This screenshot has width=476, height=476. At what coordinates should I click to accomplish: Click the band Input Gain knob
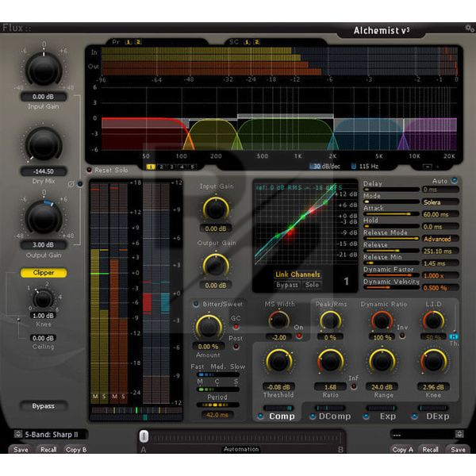(216, 209)
